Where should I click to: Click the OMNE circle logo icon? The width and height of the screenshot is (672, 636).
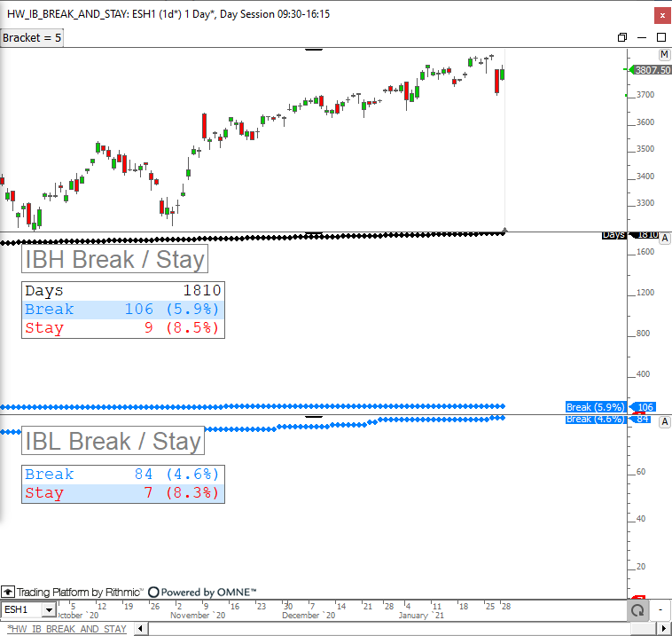click(152, 592)
